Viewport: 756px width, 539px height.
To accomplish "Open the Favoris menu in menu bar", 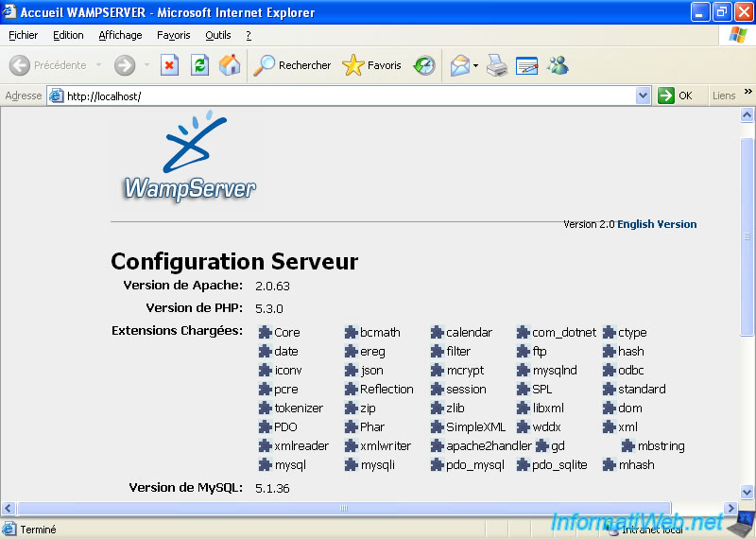I will click(x=174, y=35).
